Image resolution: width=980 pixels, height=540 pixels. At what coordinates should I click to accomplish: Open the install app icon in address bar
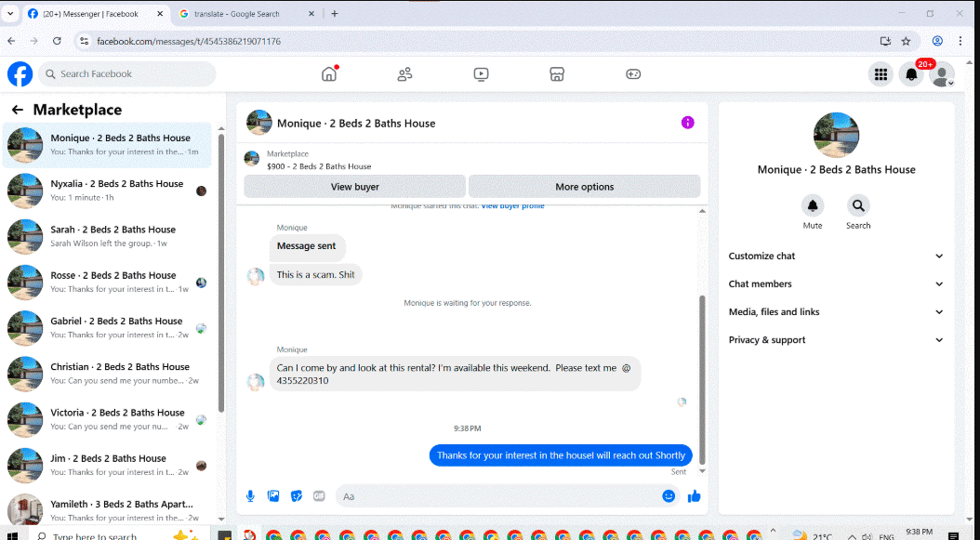pyautogui.click(x=885, y=41)
